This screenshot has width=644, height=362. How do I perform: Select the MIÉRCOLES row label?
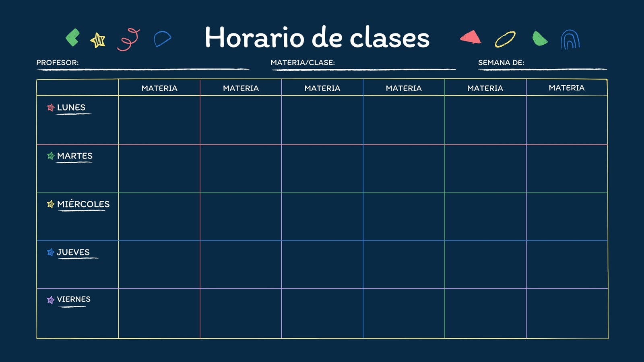83,204
